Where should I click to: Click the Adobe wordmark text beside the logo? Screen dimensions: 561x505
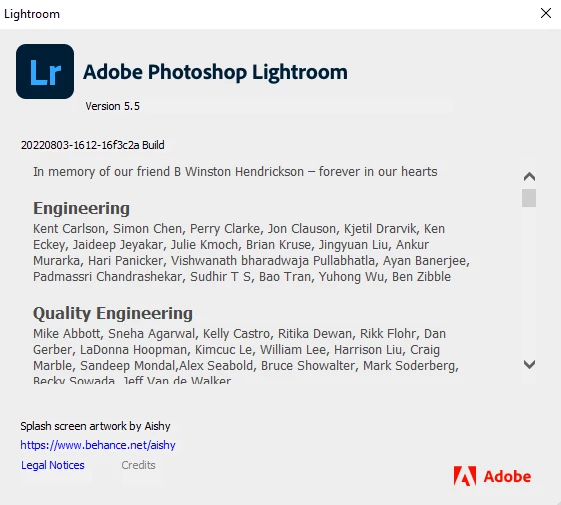coord(507,476)
